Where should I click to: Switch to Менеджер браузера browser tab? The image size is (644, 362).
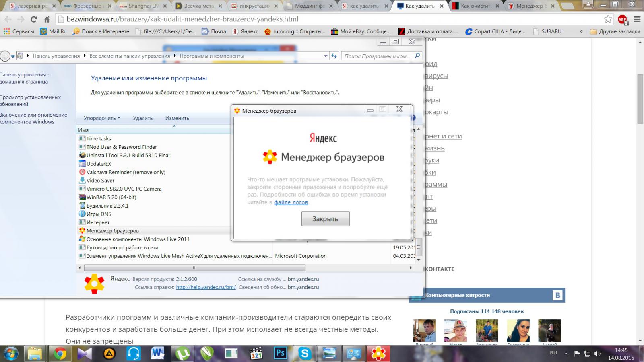coord(531,6)
